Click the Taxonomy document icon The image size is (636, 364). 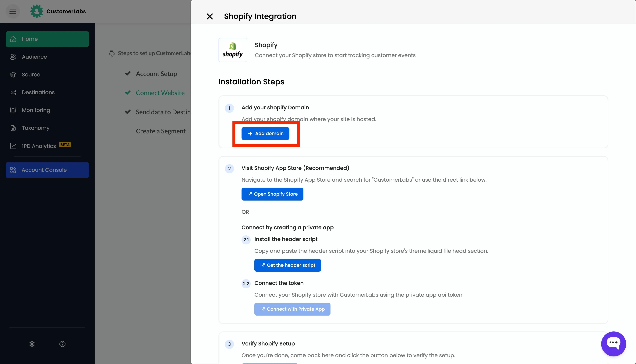click(13, 128)
